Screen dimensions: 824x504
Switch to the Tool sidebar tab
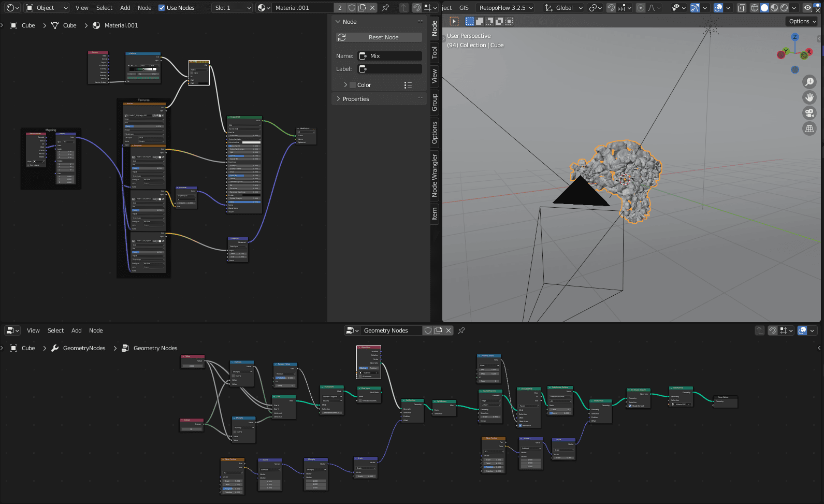click(435, 52)
